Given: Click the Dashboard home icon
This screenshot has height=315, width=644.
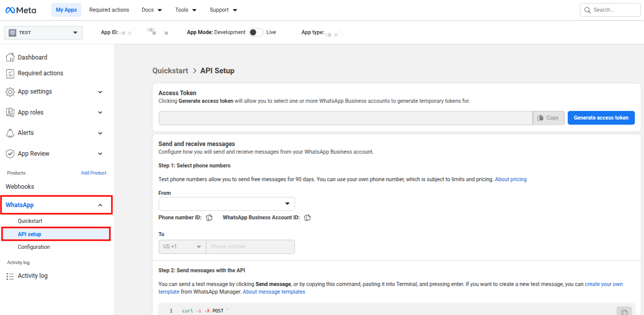Looking at the screenshot, I should [10, 58].
